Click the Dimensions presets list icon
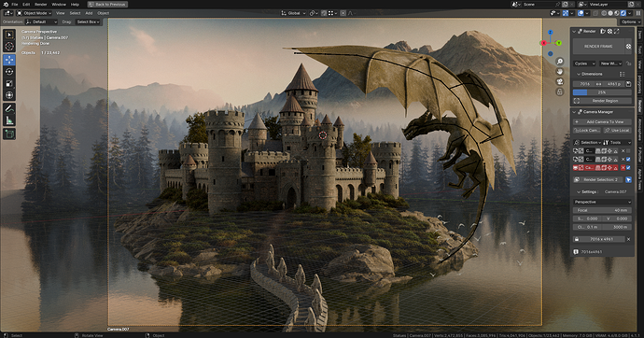Screen dimensions: 644x338 point(623,75)
